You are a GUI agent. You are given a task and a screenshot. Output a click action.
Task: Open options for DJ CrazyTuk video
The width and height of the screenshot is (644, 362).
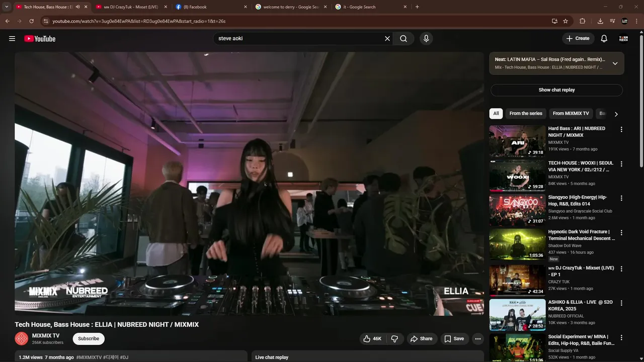click(x=621, y=268)
